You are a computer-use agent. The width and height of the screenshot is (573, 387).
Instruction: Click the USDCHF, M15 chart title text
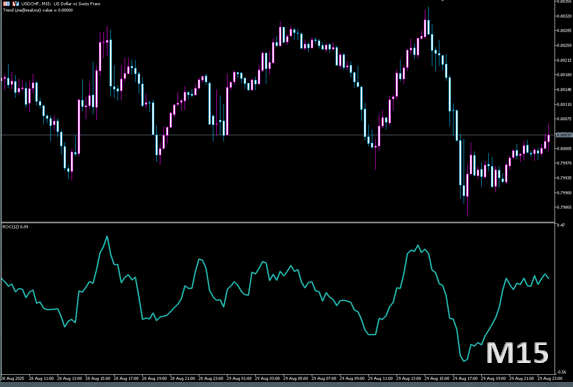tap(61, 4)
